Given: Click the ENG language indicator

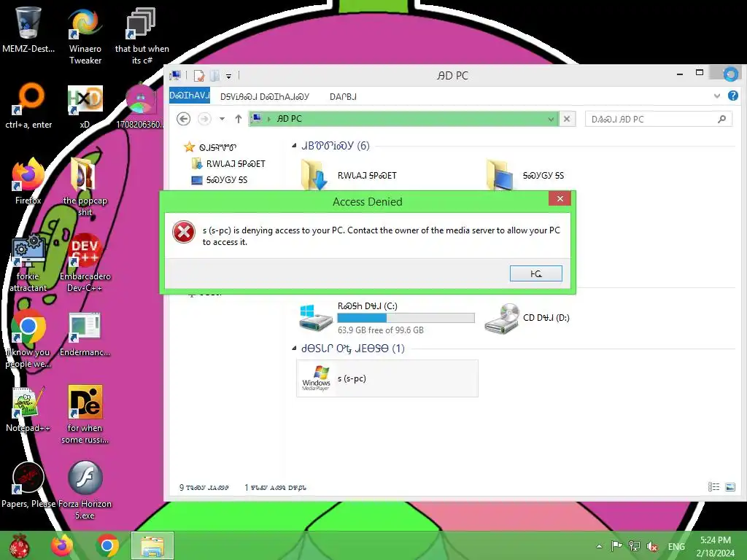Looking at the screenshot, I should 676,546.
